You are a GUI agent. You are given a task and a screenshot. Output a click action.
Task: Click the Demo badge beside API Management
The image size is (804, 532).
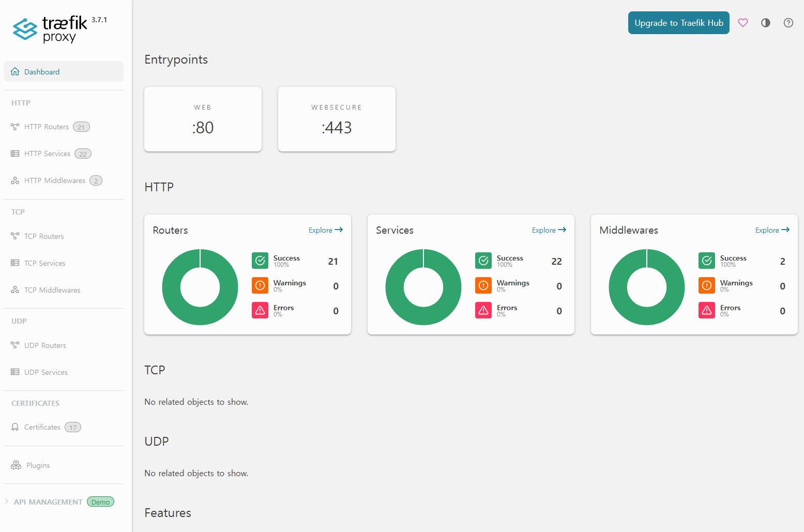tap(100, 502)
